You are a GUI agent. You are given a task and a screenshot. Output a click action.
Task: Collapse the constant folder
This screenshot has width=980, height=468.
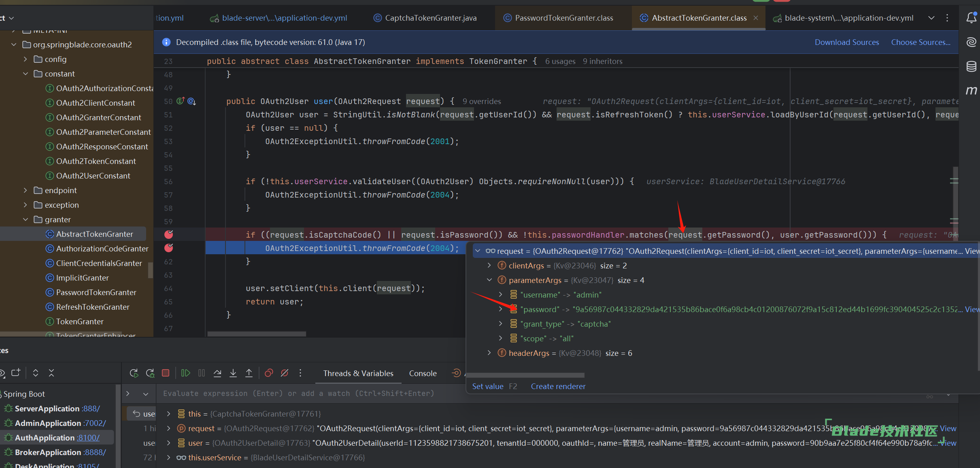(x=26, y=74)
